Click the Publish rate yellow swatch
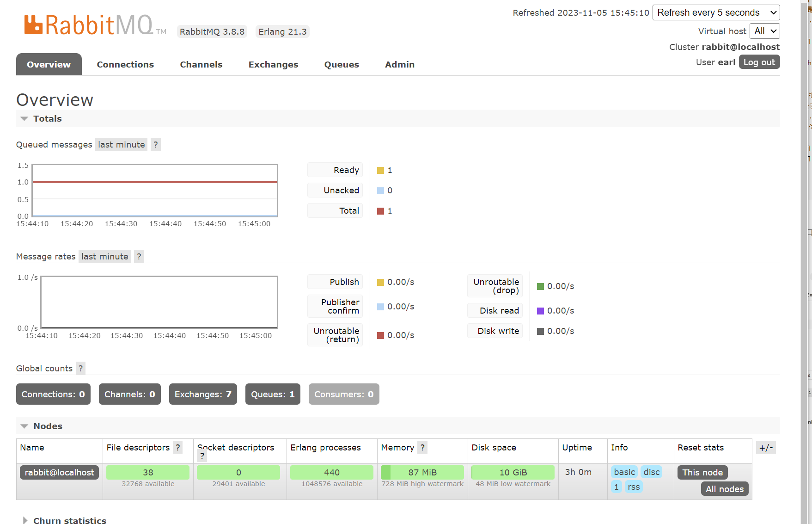The height and width of the screenshot is (524, 812). pos(381,283)
